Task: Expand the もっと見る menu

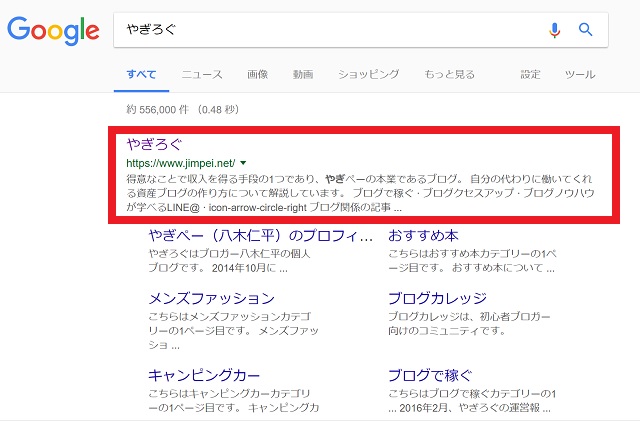Action: coord(449,75)
